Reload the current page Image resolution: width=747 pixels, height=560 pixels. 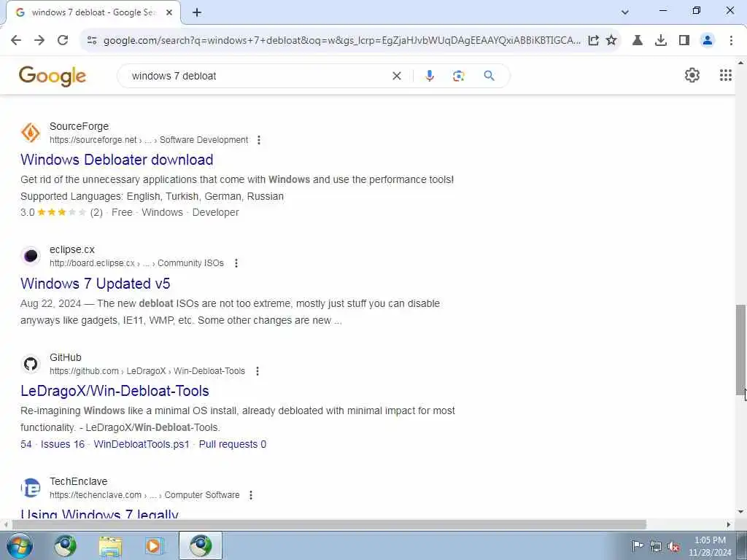click(x=63, y=40)
